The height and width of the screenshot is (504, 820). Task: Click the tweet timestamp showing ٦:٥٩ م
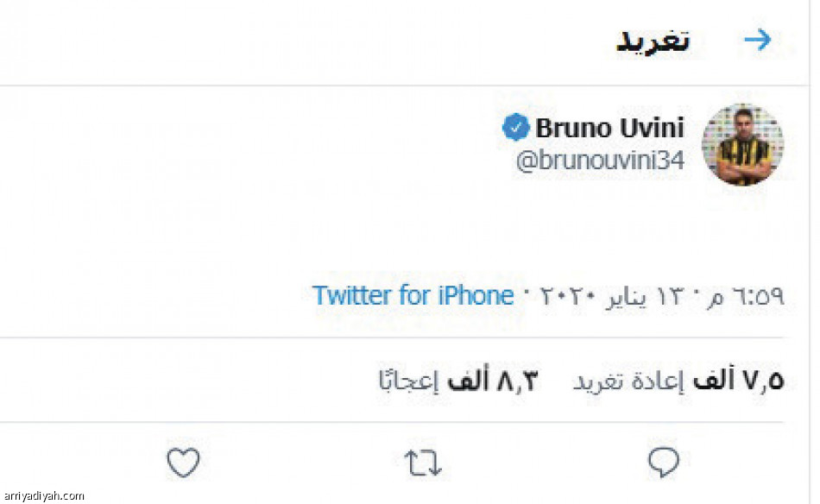[753, 295]
